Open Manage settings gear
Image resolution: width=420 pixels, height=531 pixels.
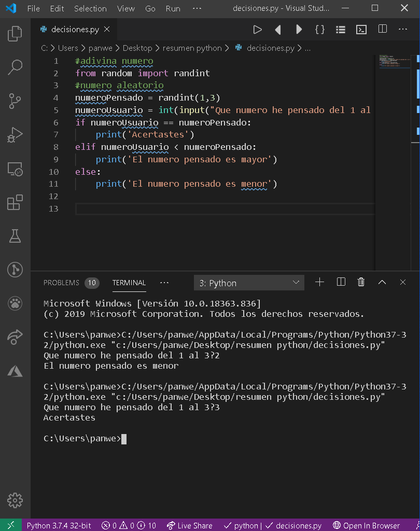[15, 500]
